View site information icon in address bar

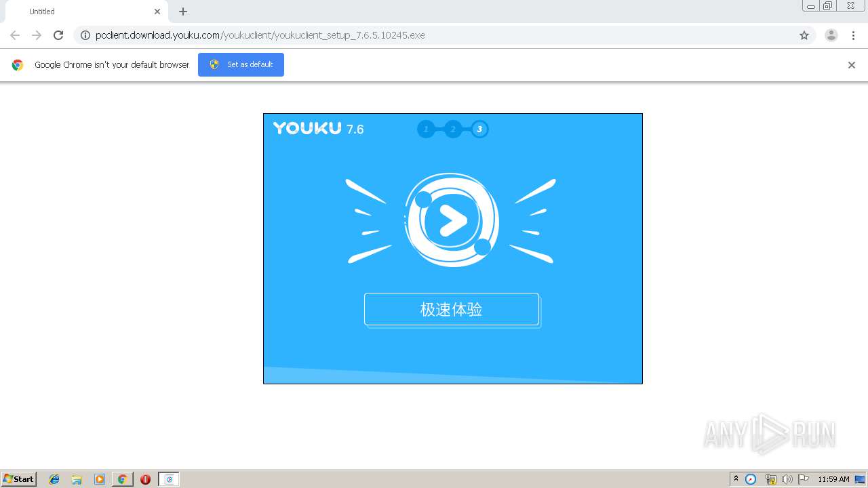[x=85, y=35]
